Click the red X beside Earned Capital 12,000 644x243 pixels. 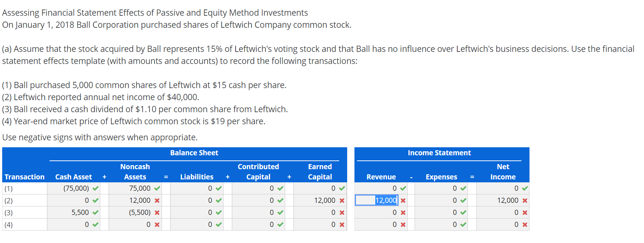pyautogui.click(x=342, y=200)
